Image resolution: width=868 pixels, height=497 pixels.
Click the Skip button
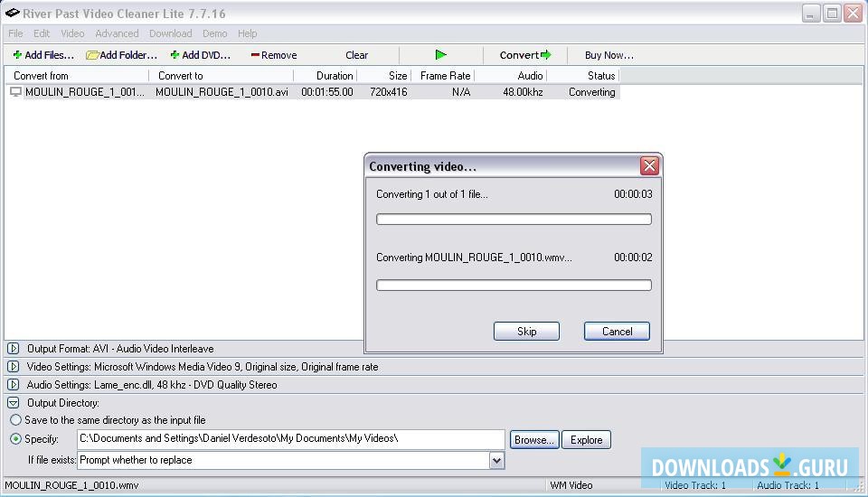point(526,331)
